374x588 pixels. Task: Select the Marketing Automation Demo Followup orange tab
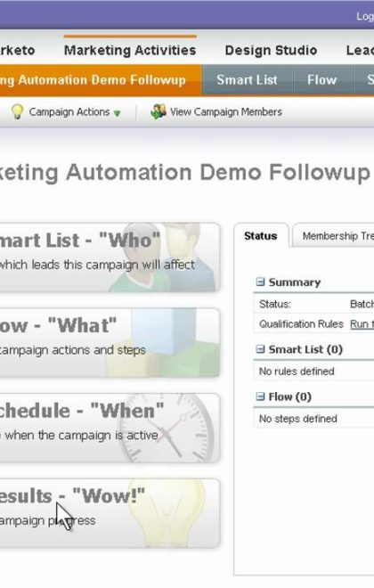[x=101, y=80]
